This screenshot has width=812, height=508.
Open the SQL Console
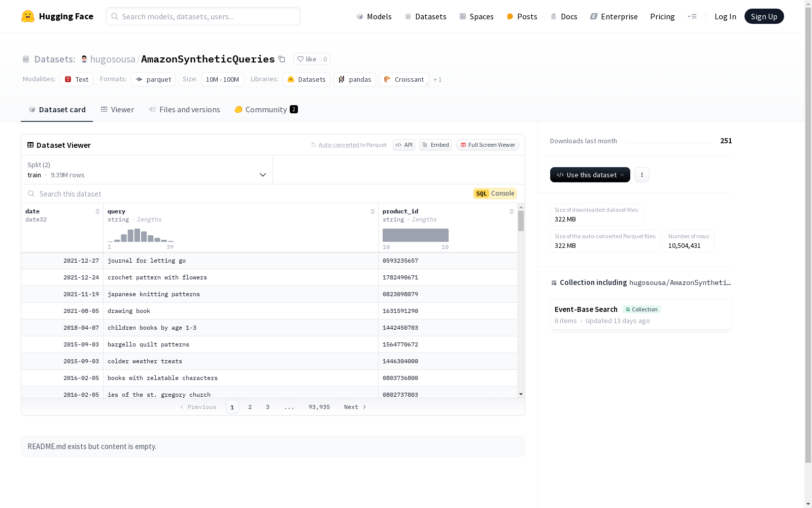[495, 194]
